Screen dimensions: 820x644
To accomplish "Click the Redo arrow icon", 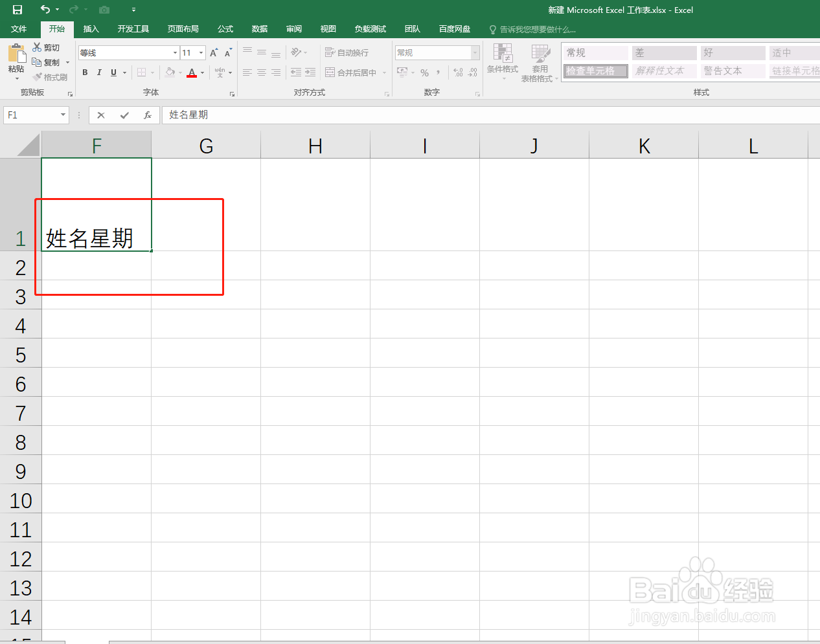I will pos(73,9).
